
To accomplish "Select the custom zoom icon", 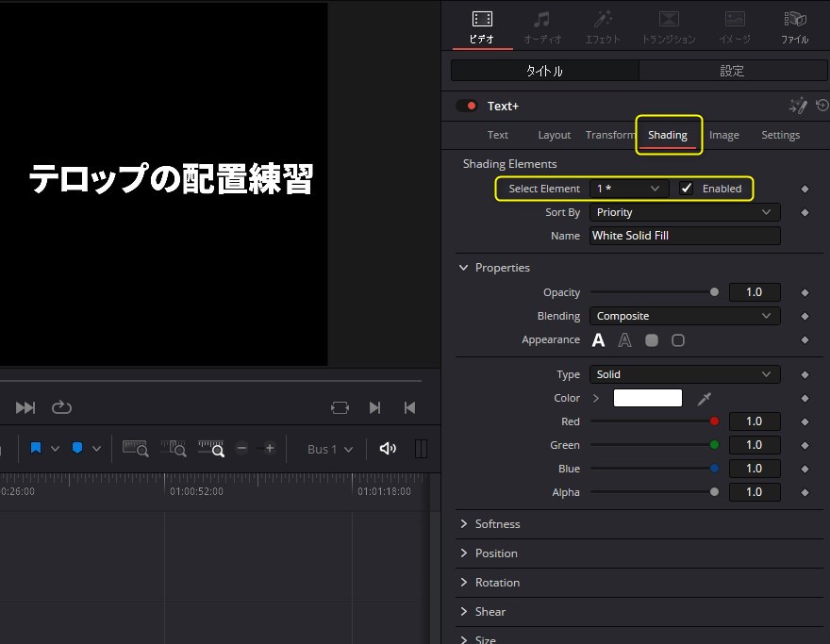I will tap(211, 448).
